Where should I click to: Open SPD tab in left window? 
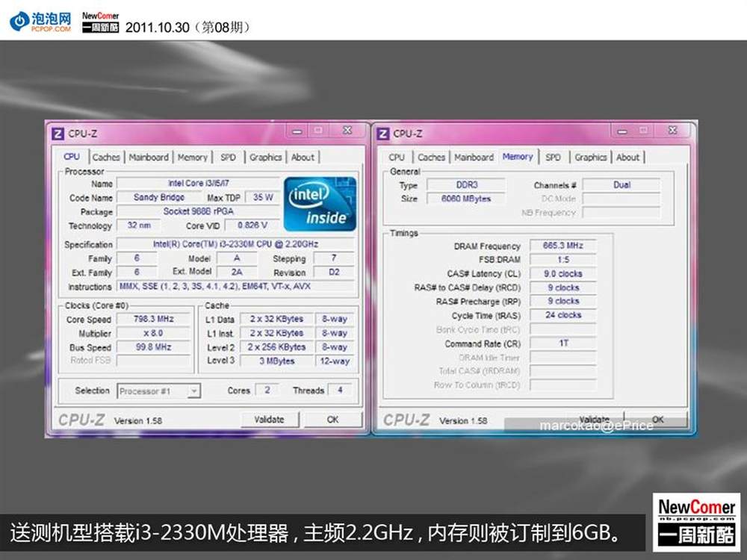[x=228, y=157]
